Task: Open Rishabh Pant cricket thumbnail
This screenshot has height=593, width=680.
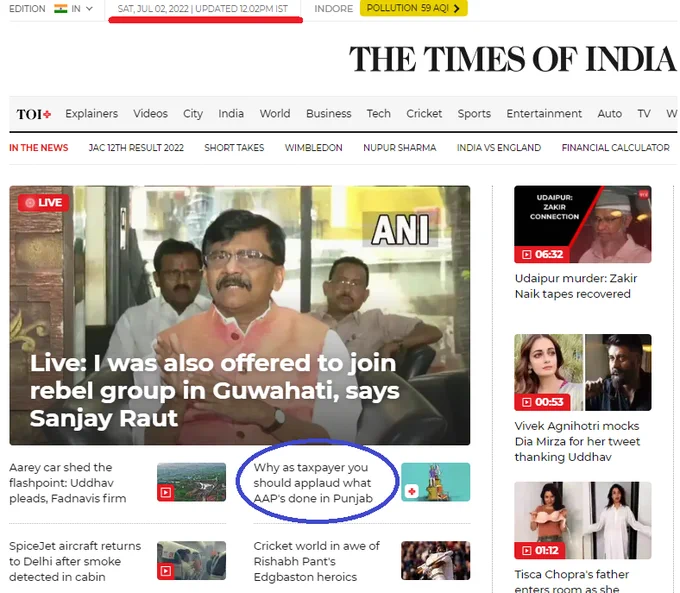Action: [x=435, y=560]
